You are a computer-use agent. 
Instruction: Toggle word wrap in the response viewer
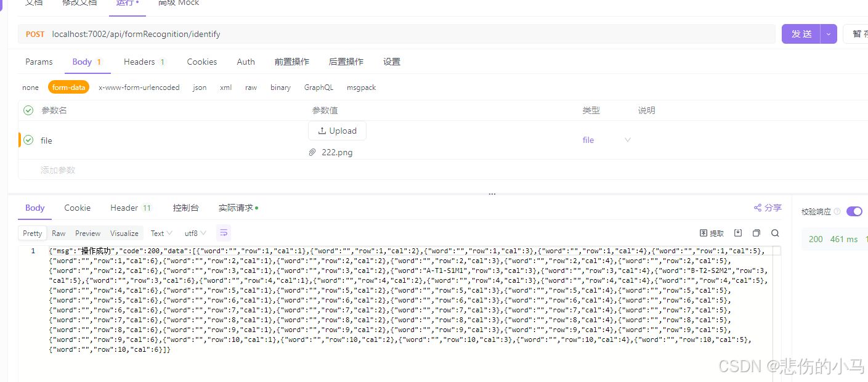[x=223, y=232]
